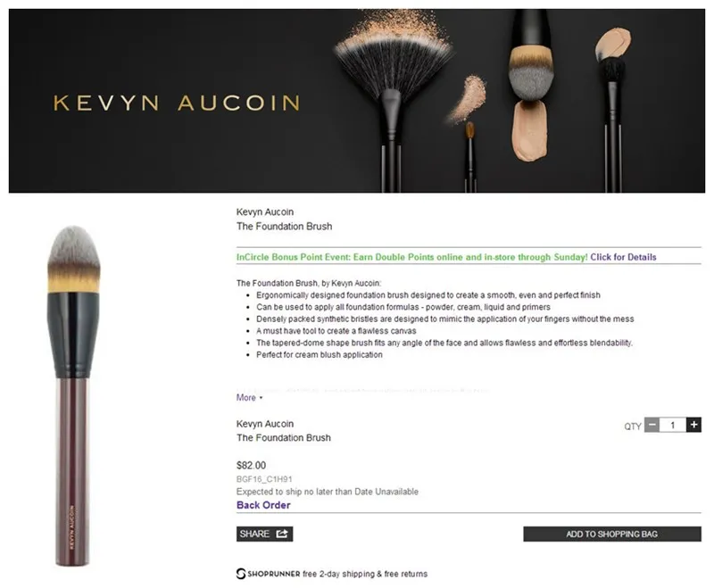Click the foundation swatch smear in banner
714x588 pixels.
(x=529, y=130)
